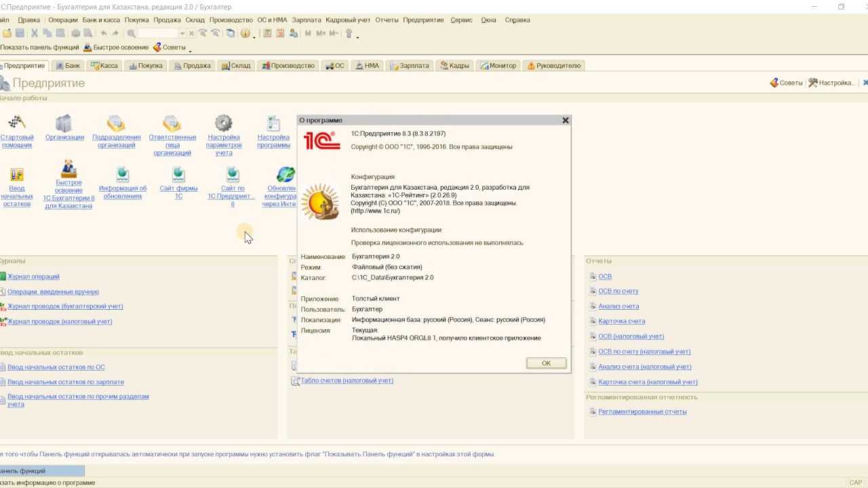Click the wrench tools toolbar icon
This screenshot has width=868, height=488.
pos(349,33)
